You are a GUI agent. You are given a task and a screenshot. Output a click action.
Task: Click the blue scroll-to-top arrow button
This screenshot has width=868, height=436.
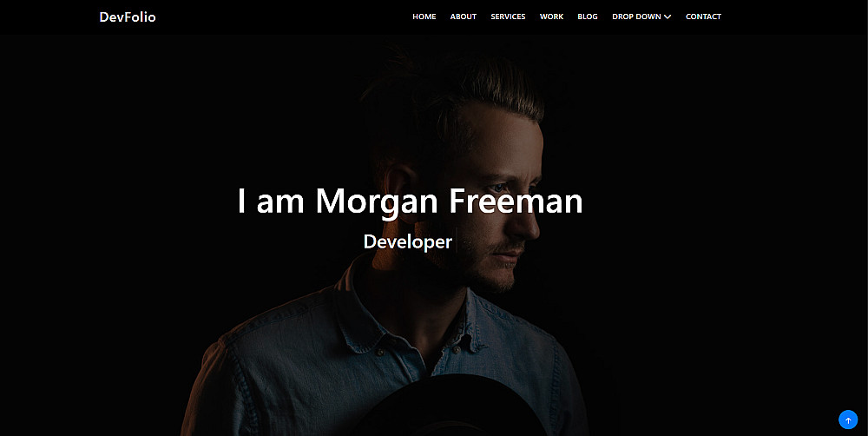[847, 420]
